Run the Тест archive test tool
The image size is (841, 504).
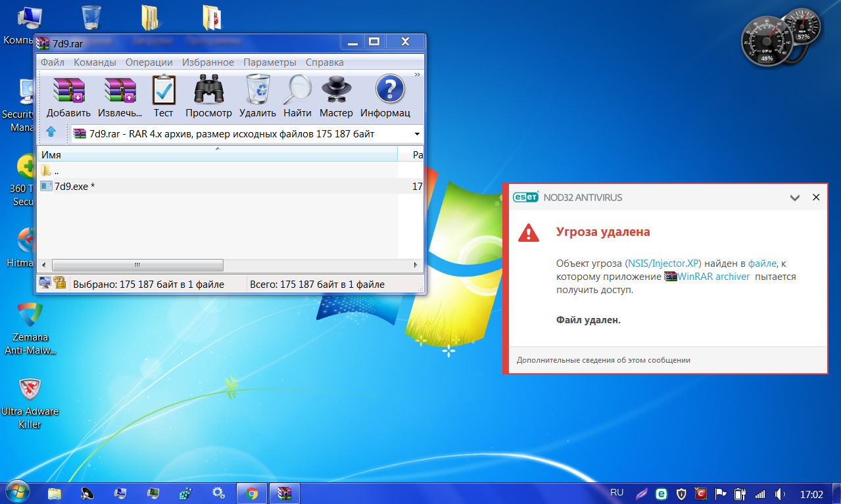point(163,95)
